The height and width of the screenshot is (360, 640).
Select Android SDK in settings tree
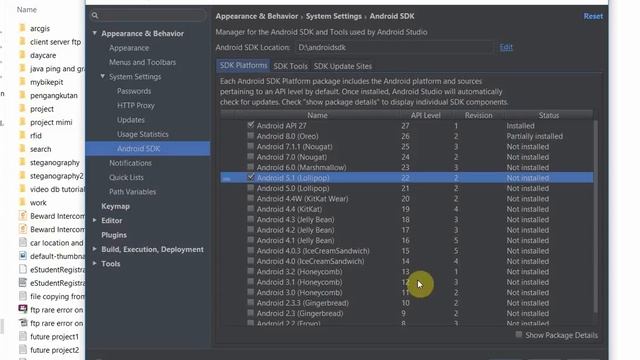pos(148,149)
